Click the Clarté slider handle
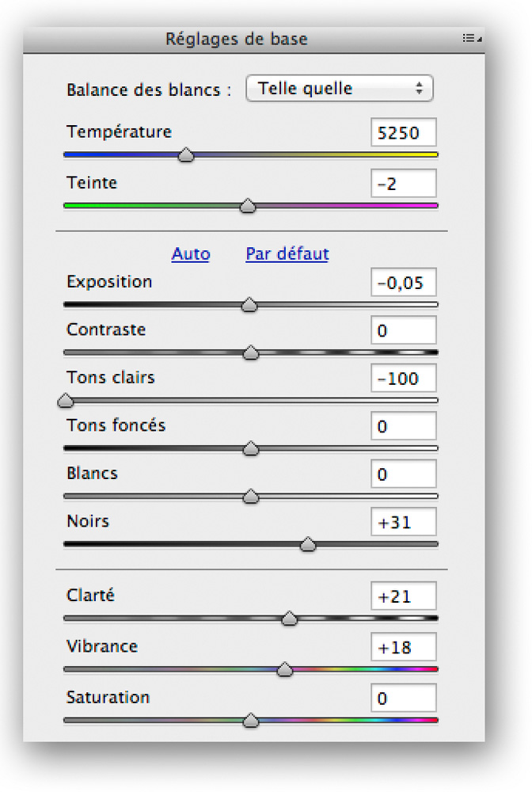 289,618
